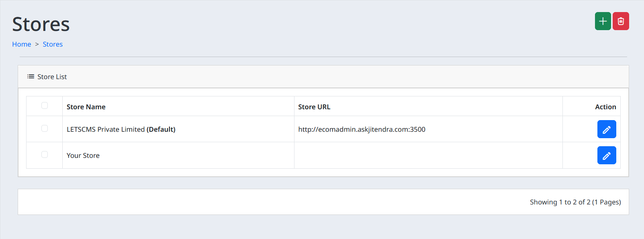Click the Store URL column header

tap(314, 107)
